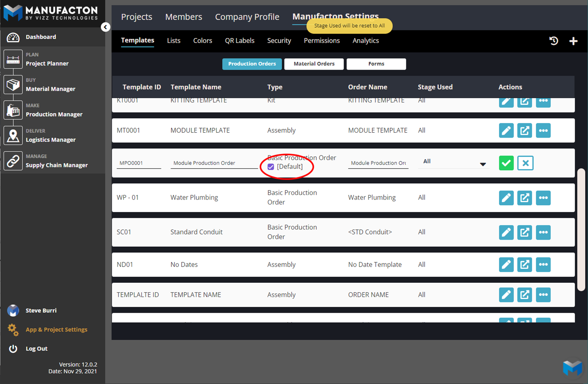
Task: Open the Members tab
Action: (184, 17)
